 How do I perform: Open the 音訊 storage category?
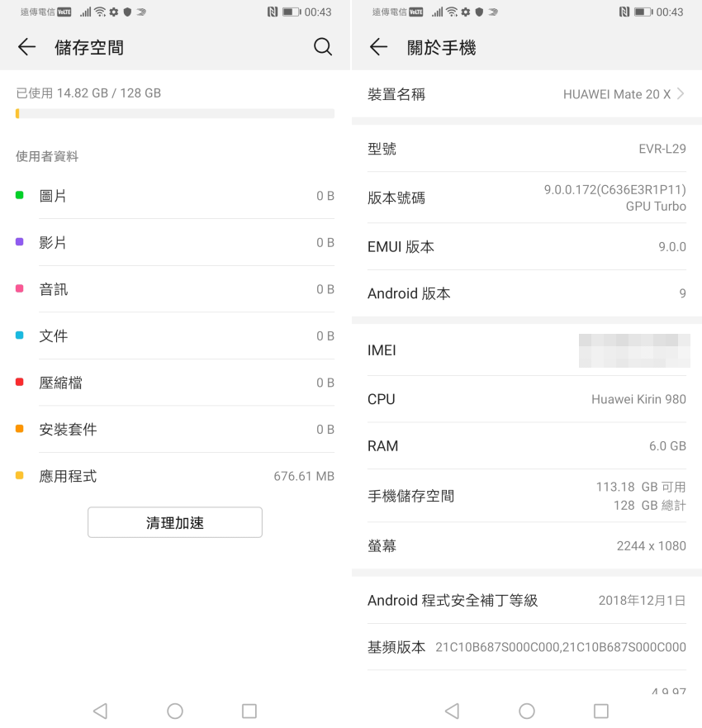(175, 288)
